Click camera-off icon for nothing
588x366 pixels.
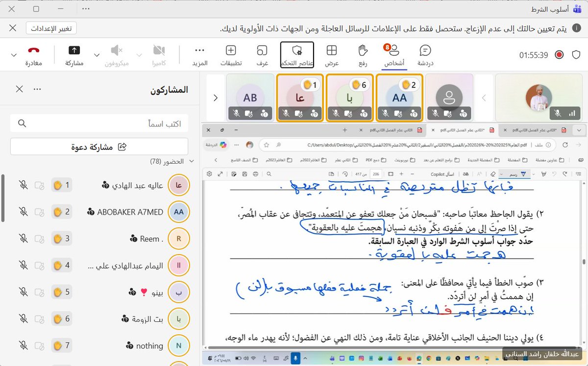(x=40, y=345)
